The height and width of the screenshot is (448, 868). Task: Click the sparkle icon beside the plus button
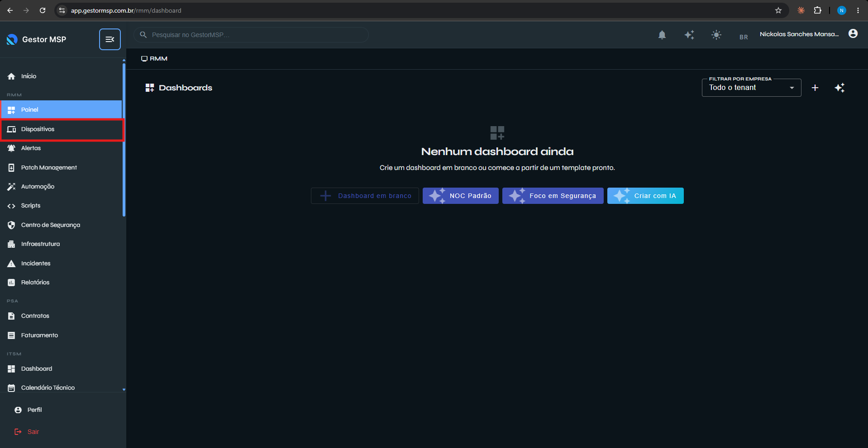[x=839, y=88]
